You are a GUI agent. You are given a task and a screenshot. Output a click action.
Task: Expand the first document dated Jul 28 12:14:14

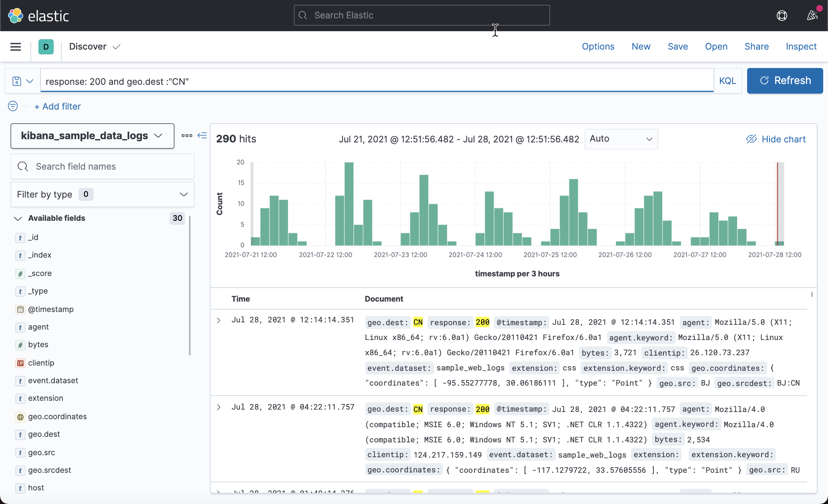(219, 320)
